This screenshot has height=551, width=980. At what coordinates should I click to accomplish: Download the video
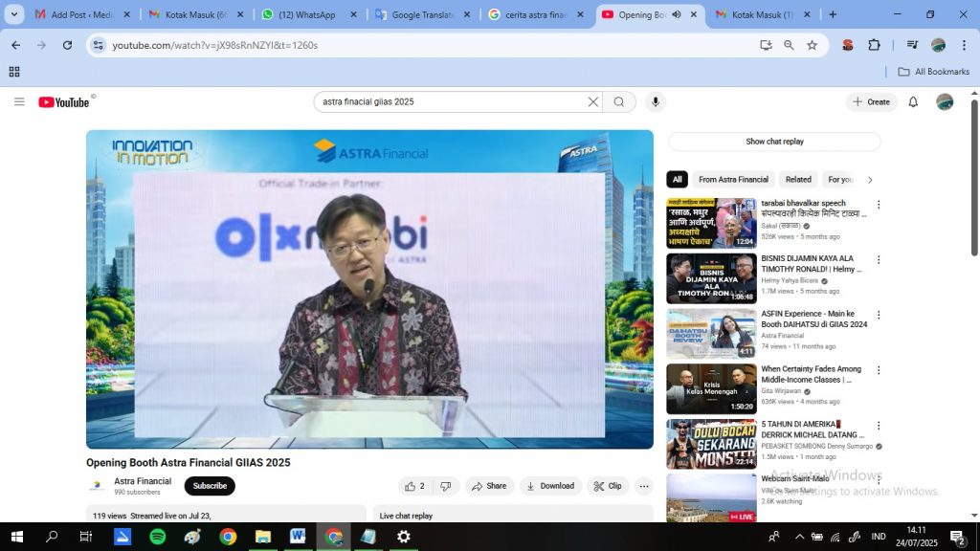coord(550,486)
